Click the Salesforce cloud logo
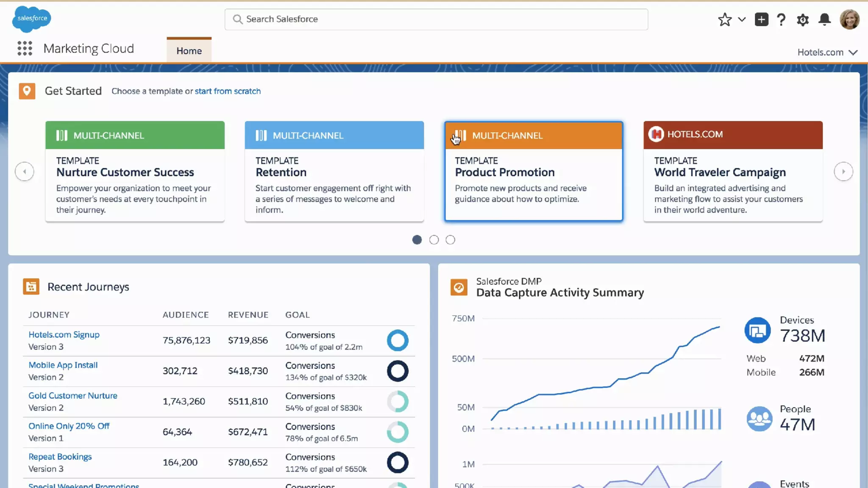The height and width of the screenshot is (488, 868). 32,19
